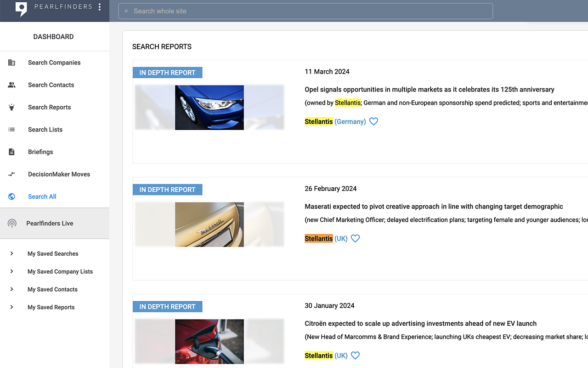The image size is (588, 368).
Task: Click the Opel summary text starting 'owned by'
Action: click(x=446, y=103)
